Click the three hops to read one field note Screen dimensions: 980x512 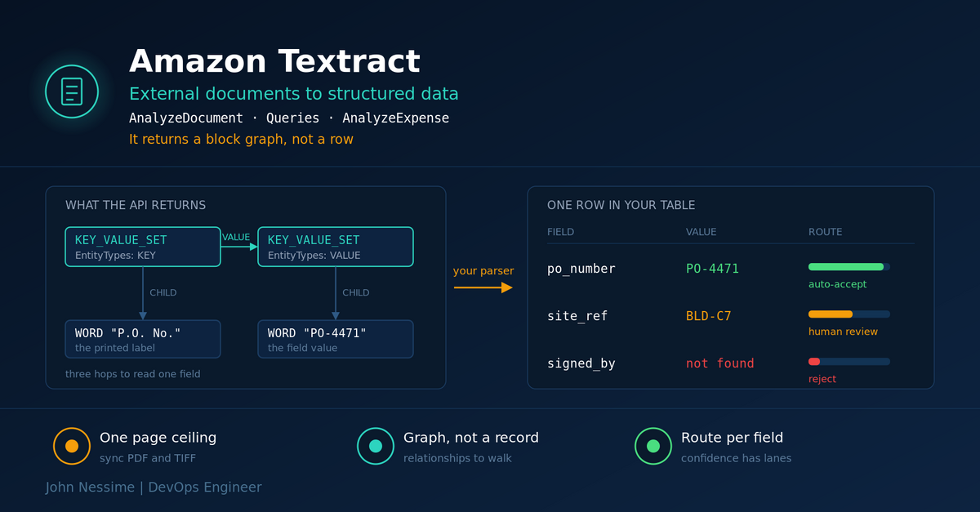tap(133, 374)
